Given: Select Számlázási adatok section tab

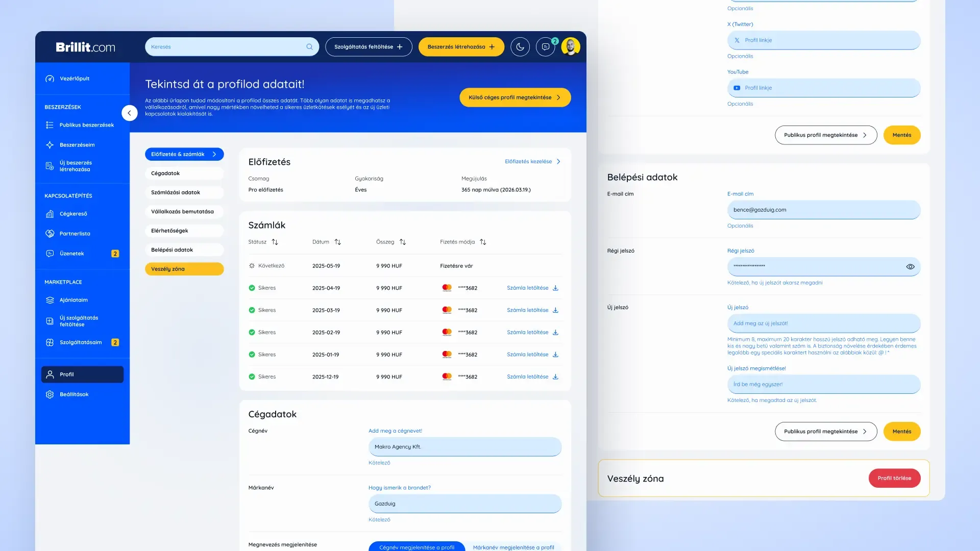Looking at the screenshot, I should tap(184, 192).
